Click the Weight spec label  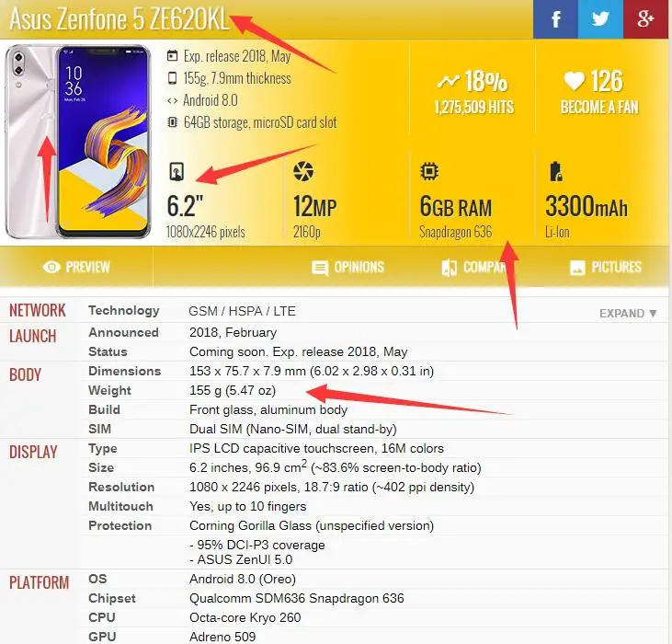[109, 391]
